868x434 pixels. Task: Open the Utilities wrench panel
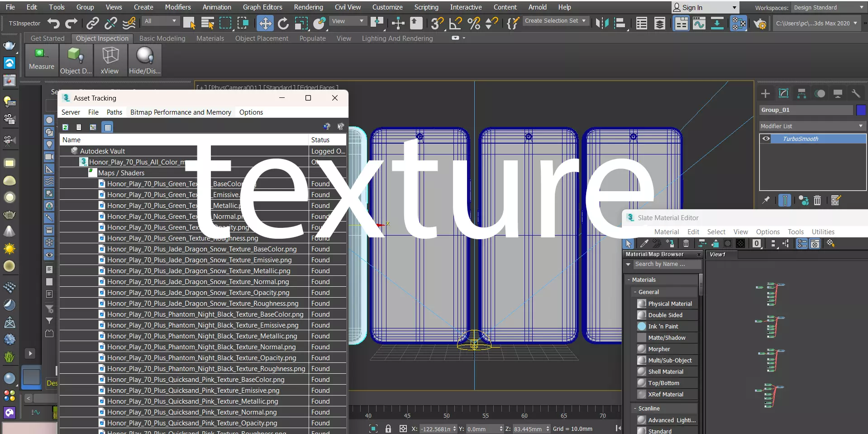856,94
